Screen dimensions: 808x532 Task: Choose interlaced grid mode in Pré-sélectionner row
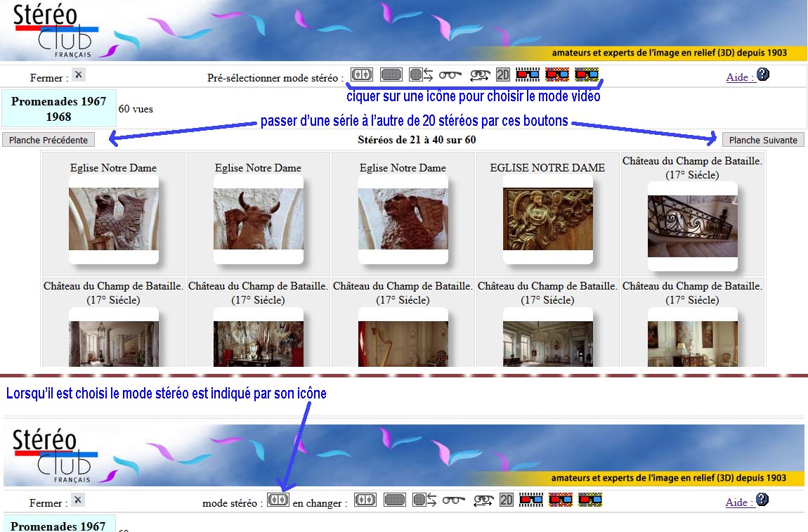pos(391,74)
